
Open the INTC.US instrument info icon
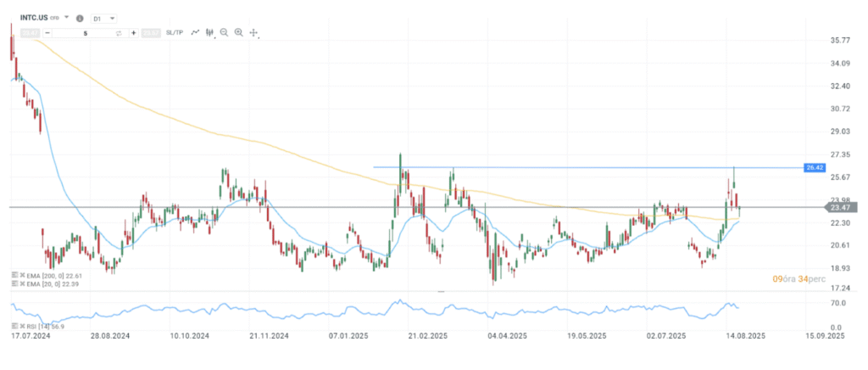click(80, 17)
